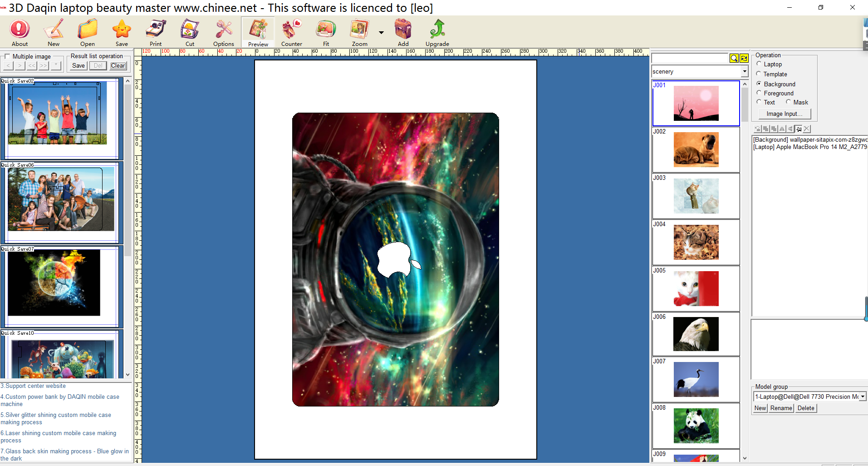This screenshot has height=466, width=868.
Task: Open Custom power bank by DAQIN link
Action: click(60, 400)
